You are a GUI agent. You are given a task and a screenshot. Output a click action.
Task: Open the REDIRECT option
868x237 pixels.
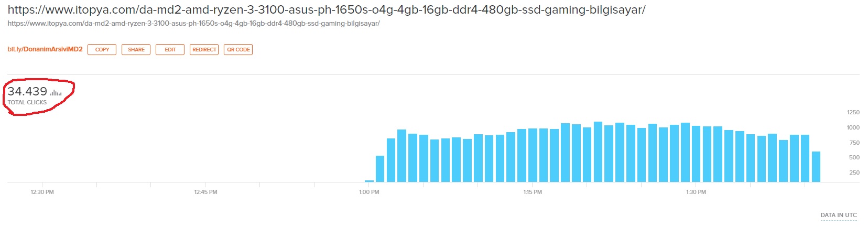click(204, 50)
